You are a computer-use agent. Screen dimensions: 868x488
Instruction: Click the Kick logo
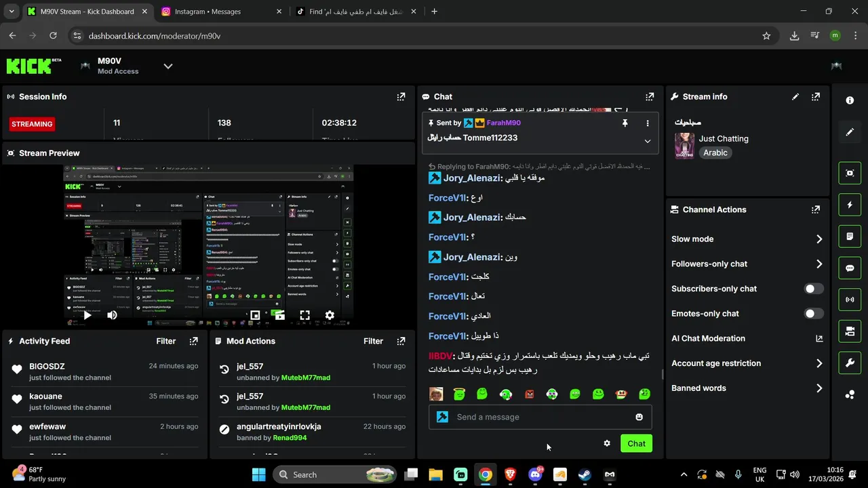pos(33,66)
